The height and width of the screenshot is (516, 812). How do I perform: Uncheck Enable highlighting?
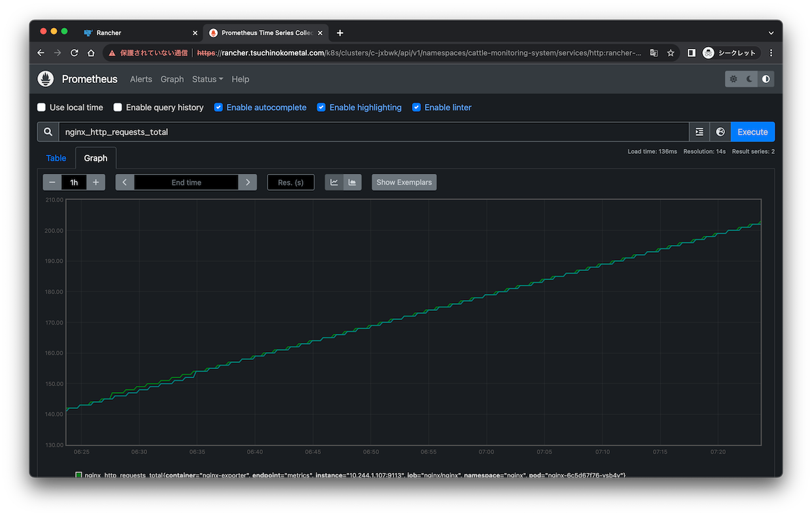(321, 107)
